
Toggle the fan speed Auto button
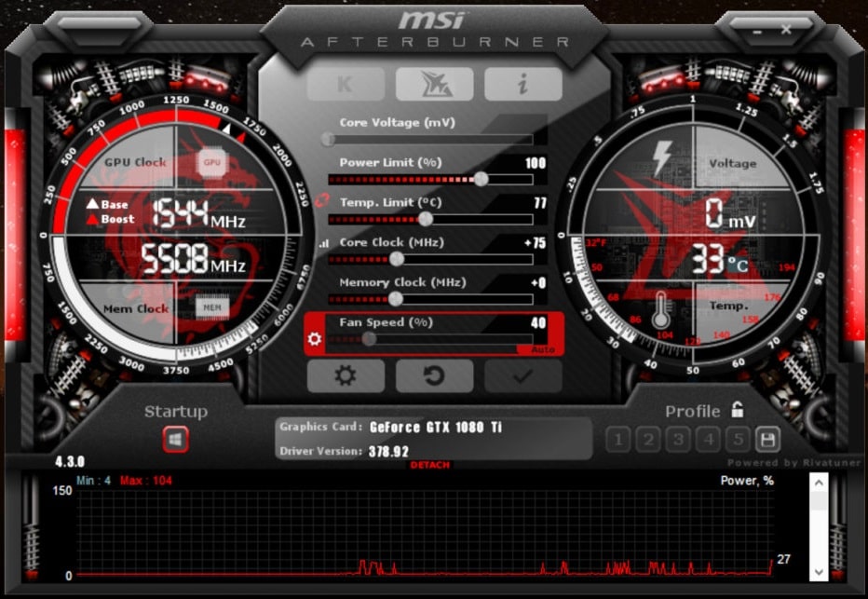pos(543,349)
